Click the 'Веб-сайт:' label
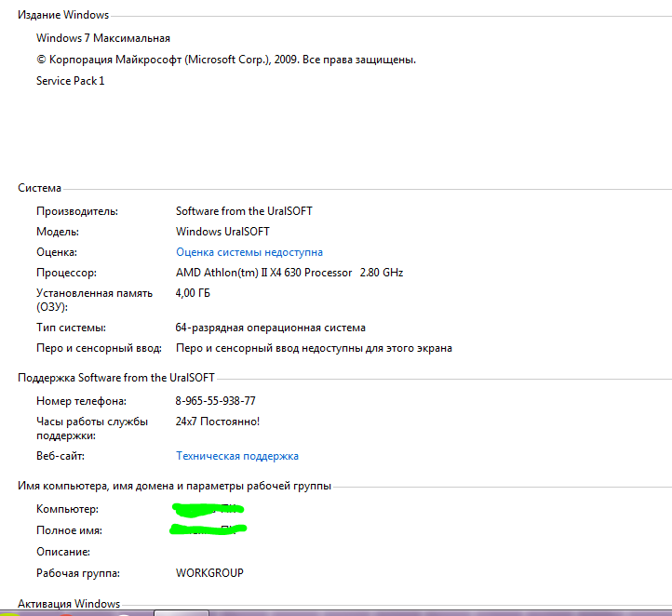 (60, 456)
